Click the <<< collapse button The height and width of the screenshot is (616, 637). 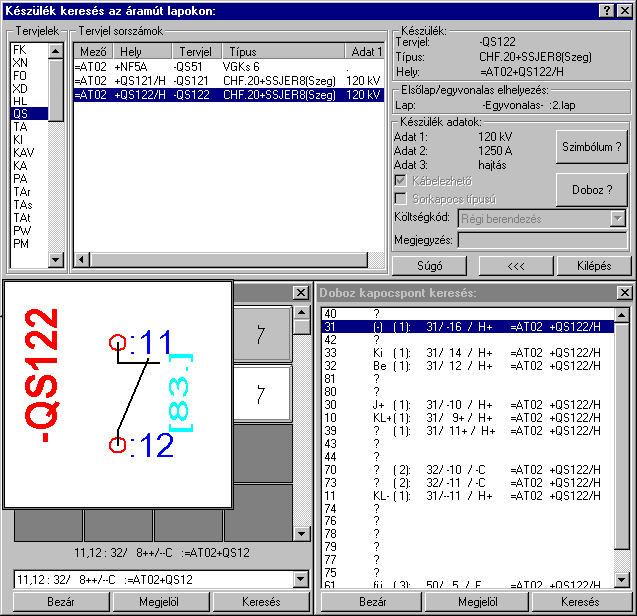(516, 266)
